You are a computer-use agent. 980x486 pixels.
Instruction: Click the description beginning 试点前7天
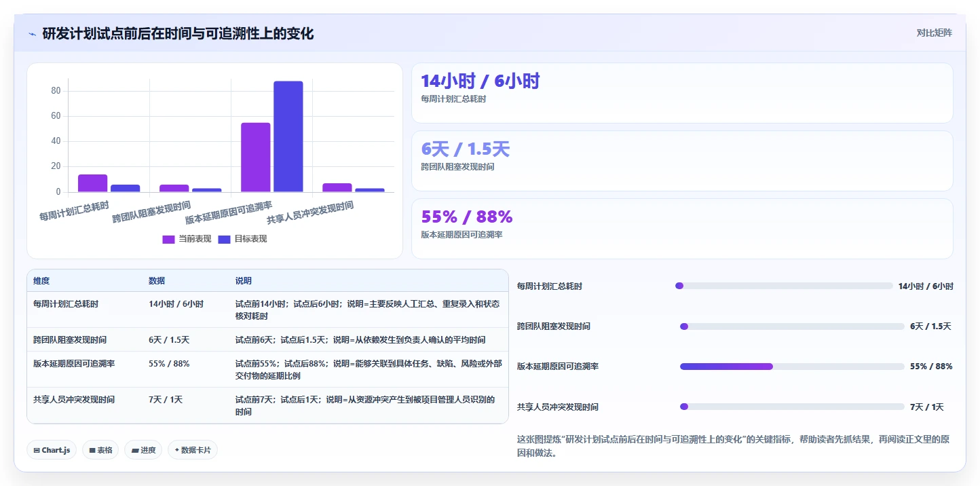(366, 406)
